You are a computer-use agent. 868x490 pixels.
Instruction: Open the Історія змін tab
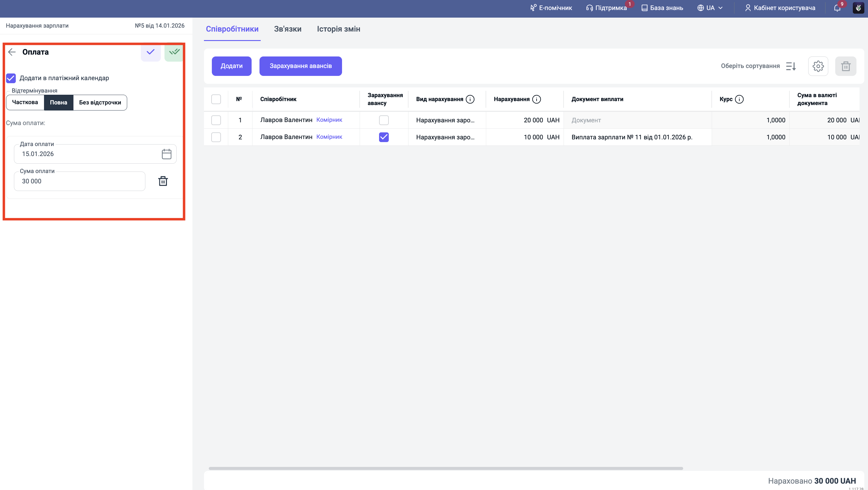[338, 29]
